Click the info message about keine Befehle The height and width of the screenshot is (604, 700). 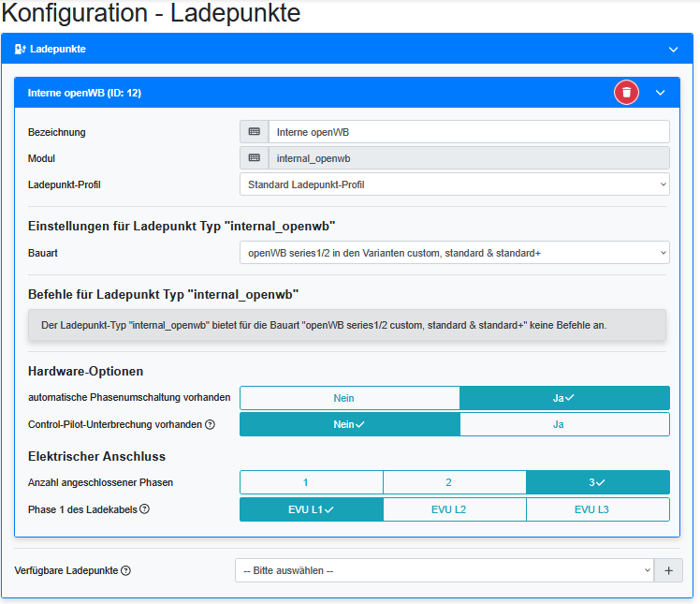347,325
